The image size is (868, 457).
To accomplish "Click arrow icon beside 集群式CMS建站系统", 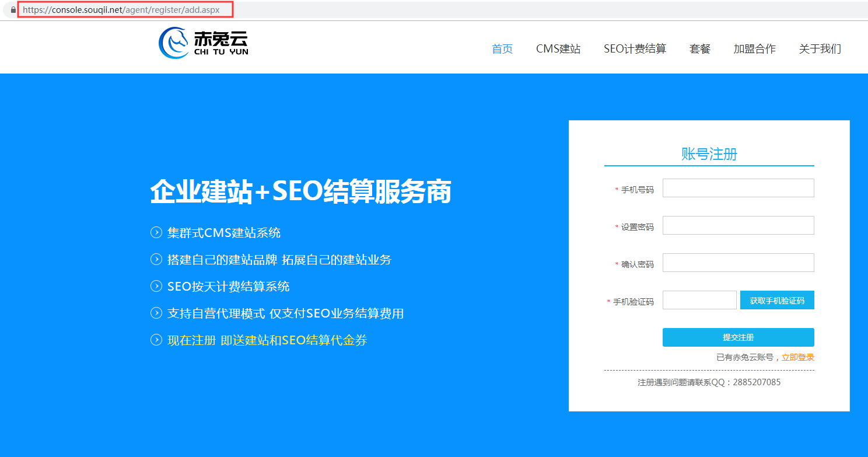I will point(156,232).
